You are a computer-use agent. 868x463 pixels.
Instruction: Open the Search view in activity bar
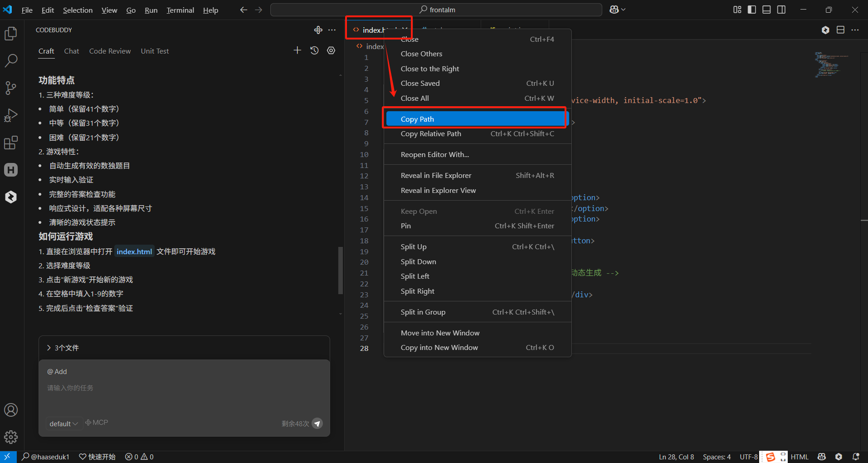pyautogui.click(x=11, y=60)
